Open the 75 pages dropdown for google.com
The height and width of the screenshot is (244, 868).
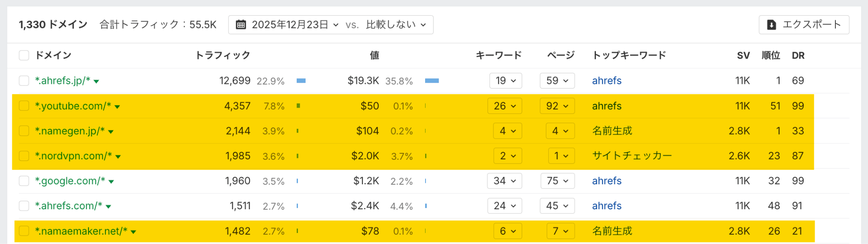557,181
